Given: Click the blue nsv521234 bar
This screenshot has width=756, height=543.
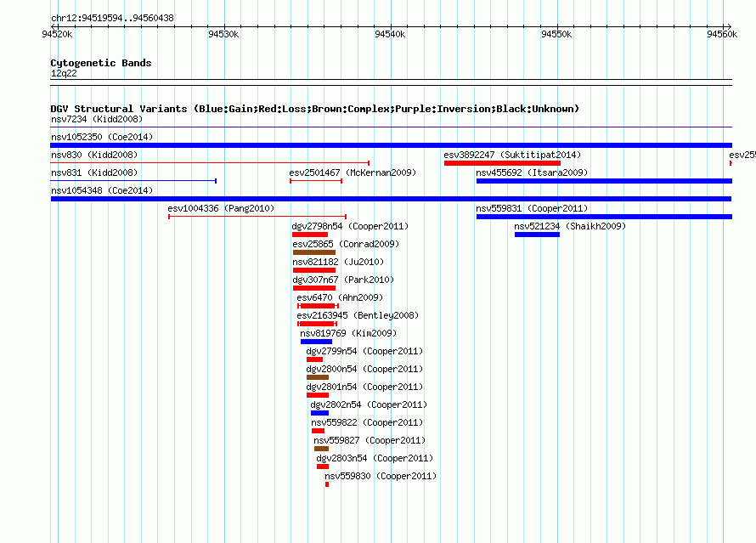Looking at the screenshot, I should coord(537,235).
